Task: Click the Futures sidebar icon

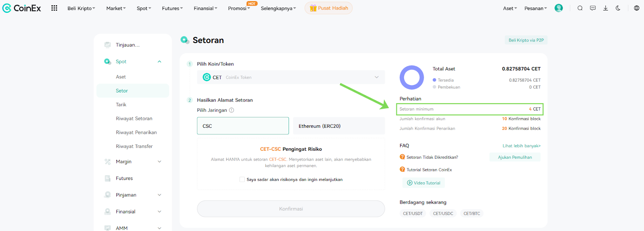Action: (x=107, y=178)
